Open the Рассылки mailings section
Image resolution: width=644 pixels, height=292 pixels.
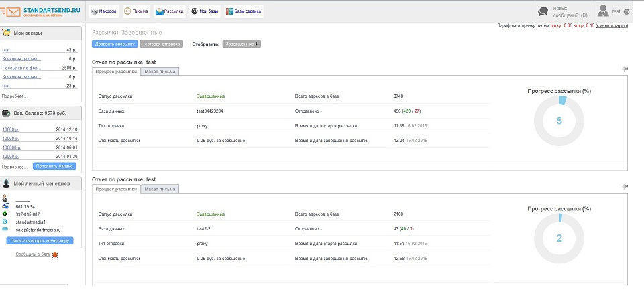[x=170, y=11]
